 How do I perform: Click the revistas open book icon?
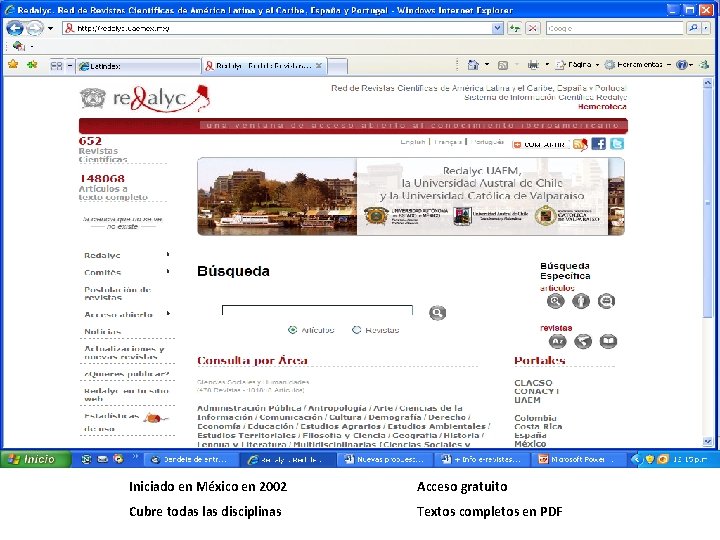[608, 341]
